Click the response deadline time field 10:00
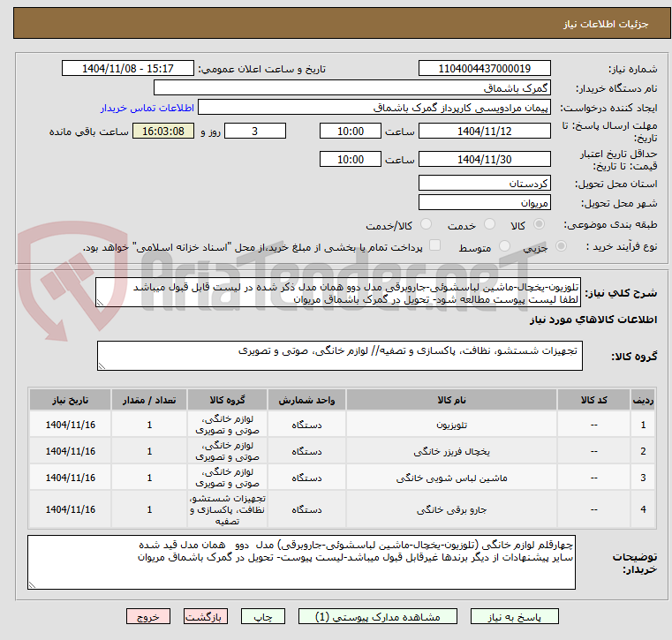 click(351, 131)
